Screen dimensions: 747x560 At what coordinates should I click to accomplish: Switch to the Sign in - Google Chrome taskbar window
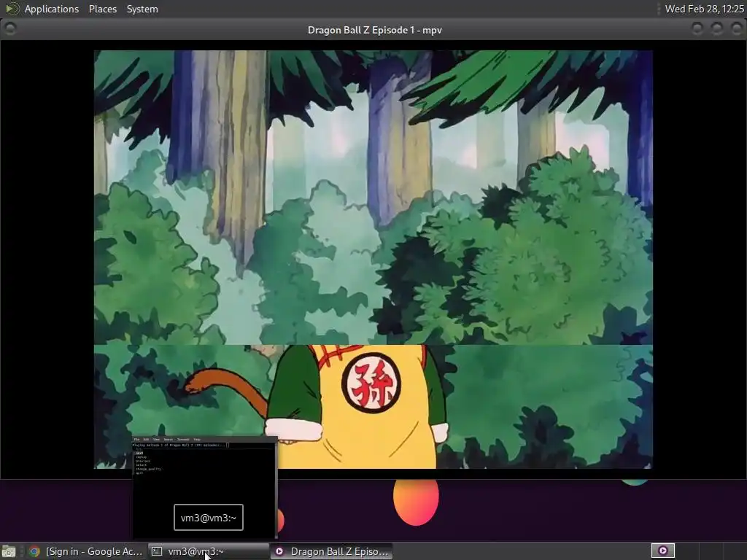(x=85, y=551)
